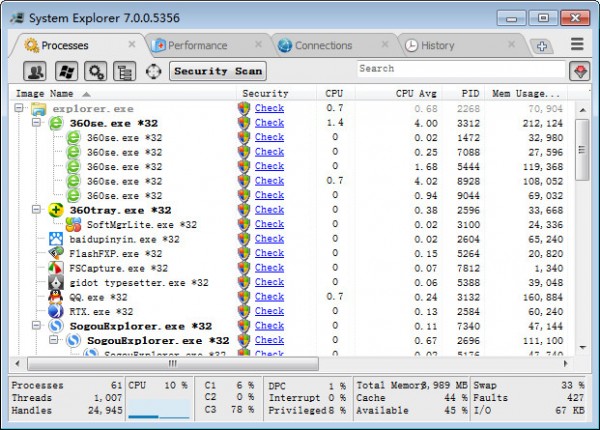Image resolution: width=600 pixels, height=430 pixels.
Task: Show processes of all users
Action: click(x=35, y=71)
